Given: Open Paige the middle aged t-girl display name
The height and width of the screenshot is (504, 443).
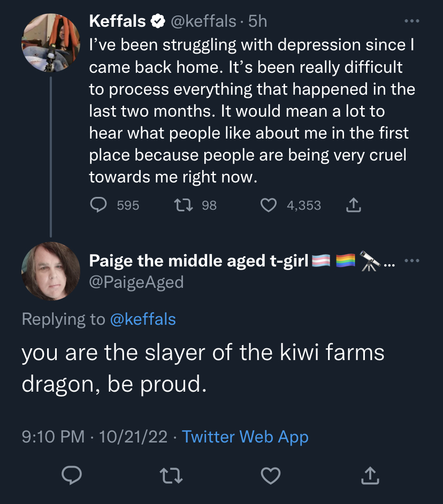Looking at the screenshot, I should [198, 261].
